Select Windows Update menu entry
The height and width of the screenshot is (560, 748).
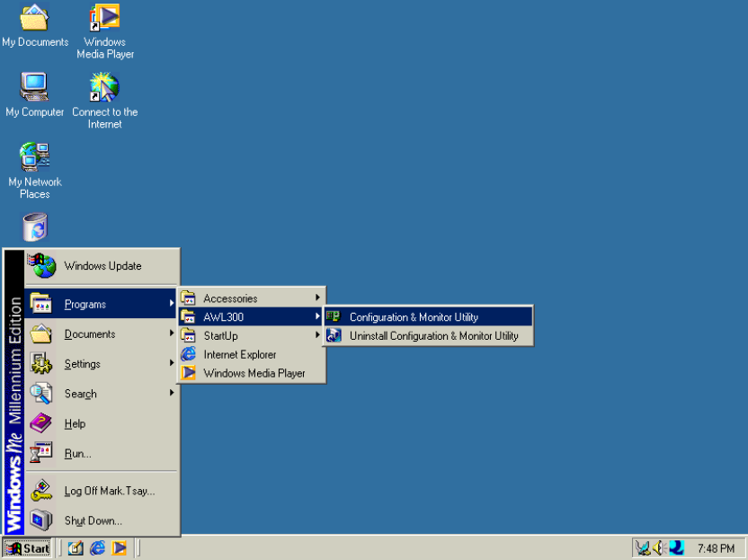tap(102, 266)
